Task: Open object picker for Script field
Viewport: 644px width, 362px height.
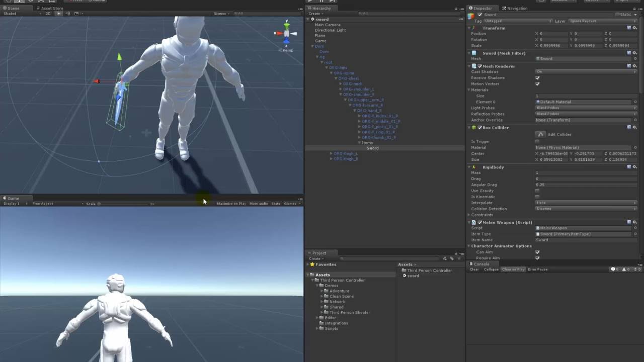Action: [635, 228]
